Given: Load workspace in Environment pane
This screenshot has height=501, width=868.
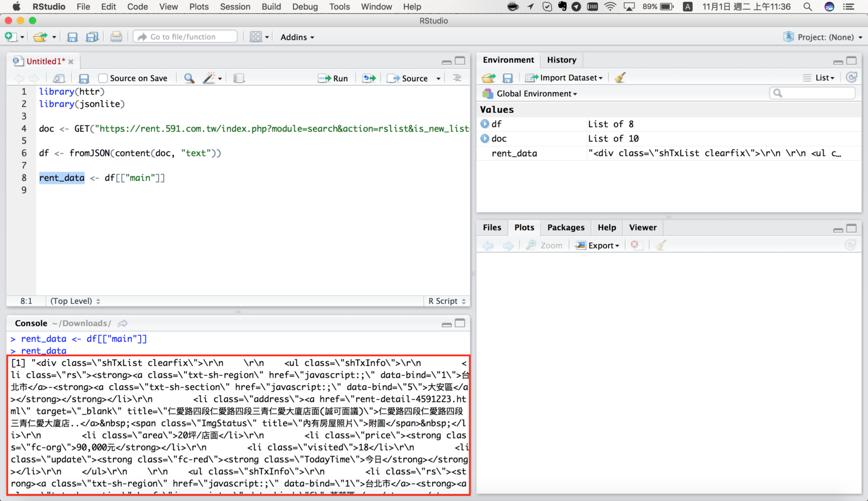Looking at the screenshot, I should 489,78.
